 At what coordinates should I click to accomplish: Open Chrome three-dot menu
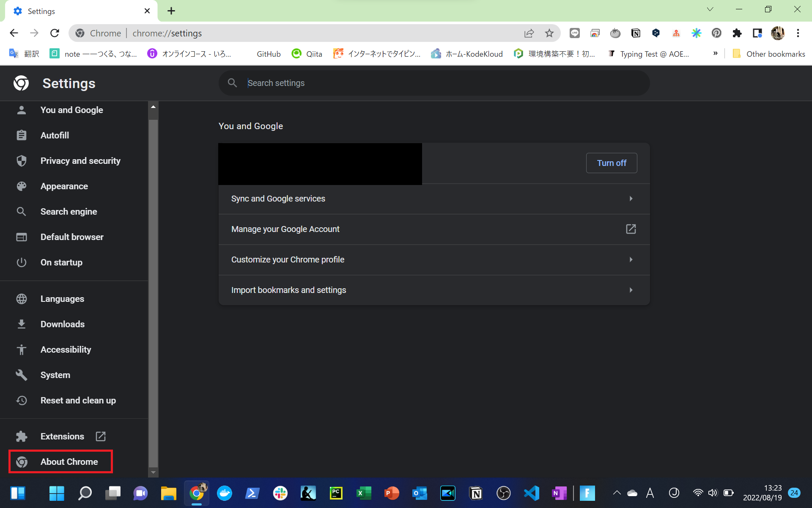(x=798, y=33)
